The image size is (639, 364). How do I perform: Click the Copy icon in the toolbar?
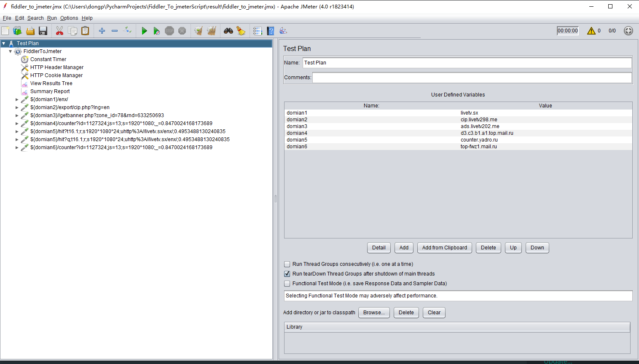(x=72, y=31)
